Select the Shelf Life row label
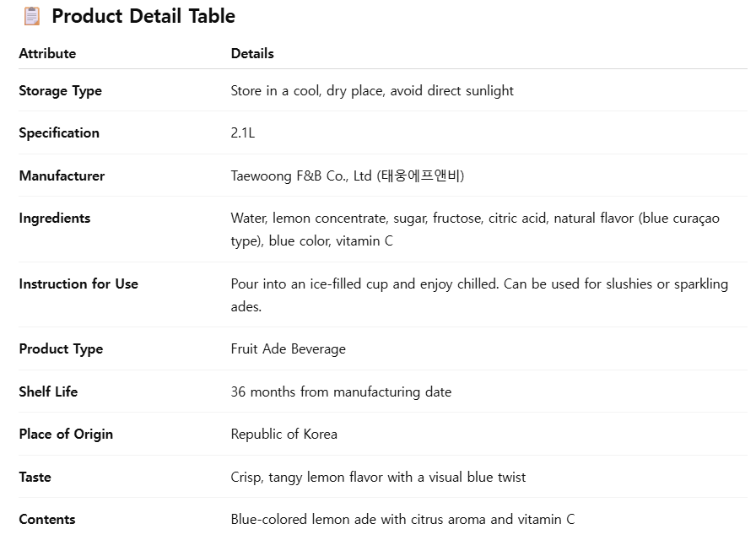 pyautogui.click(x=48, y=391)
